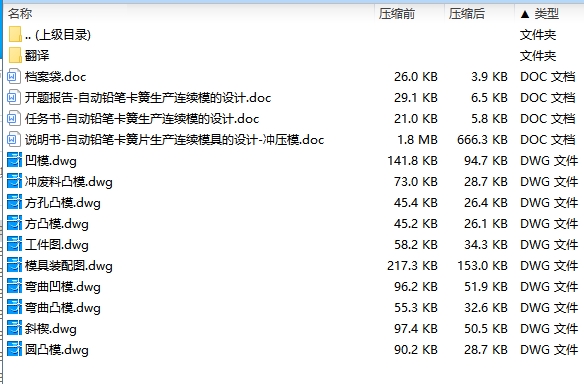Viewport: 584px width, 384px height.
Task: Select 开题报告-自动铅笔卡簧生产连续模的设计.doc
Action: tap(148, 98)
